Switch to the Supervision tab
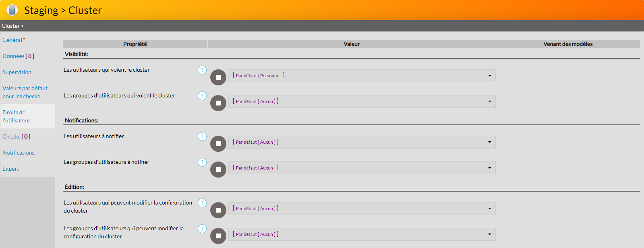 [17, 72]
